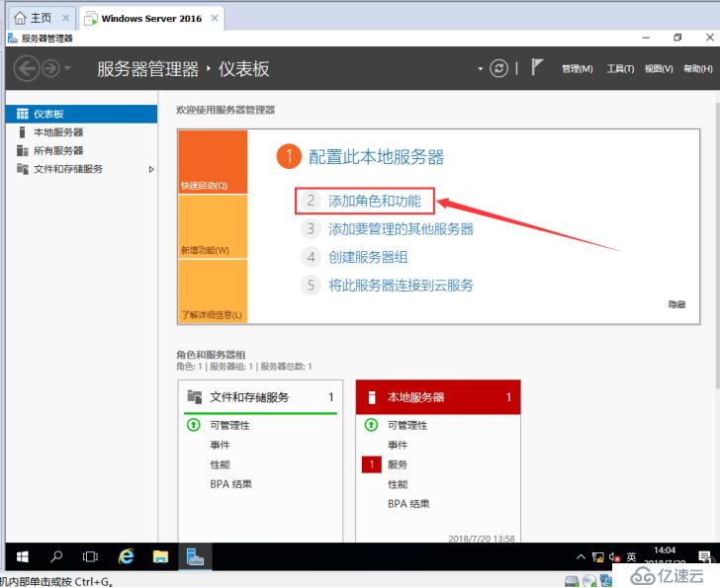Click BPA 结果 in 文件和存储服务 tile

[231, 484]
